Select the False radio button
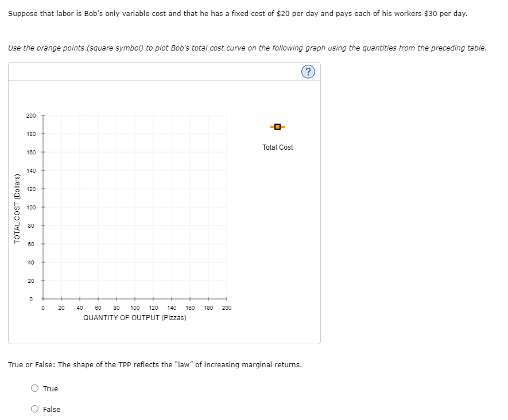Viewport: 508px width, 420px height. 34,409
